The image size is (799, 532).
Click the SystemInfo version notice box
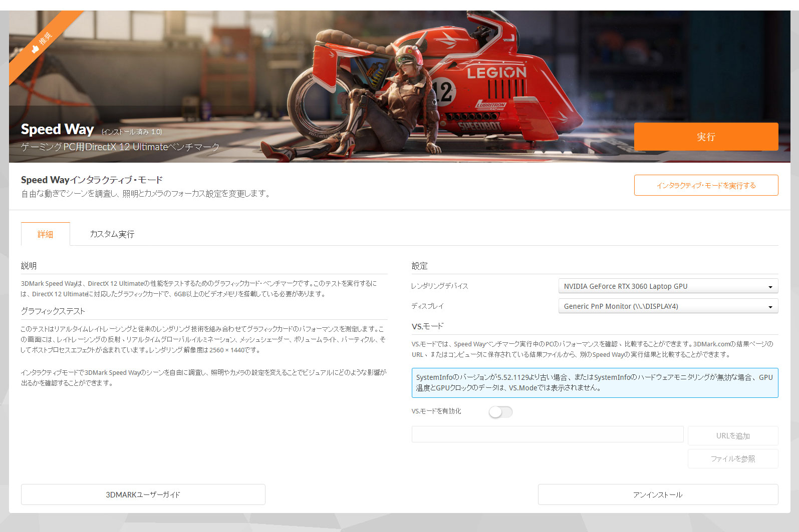point(595,383)
